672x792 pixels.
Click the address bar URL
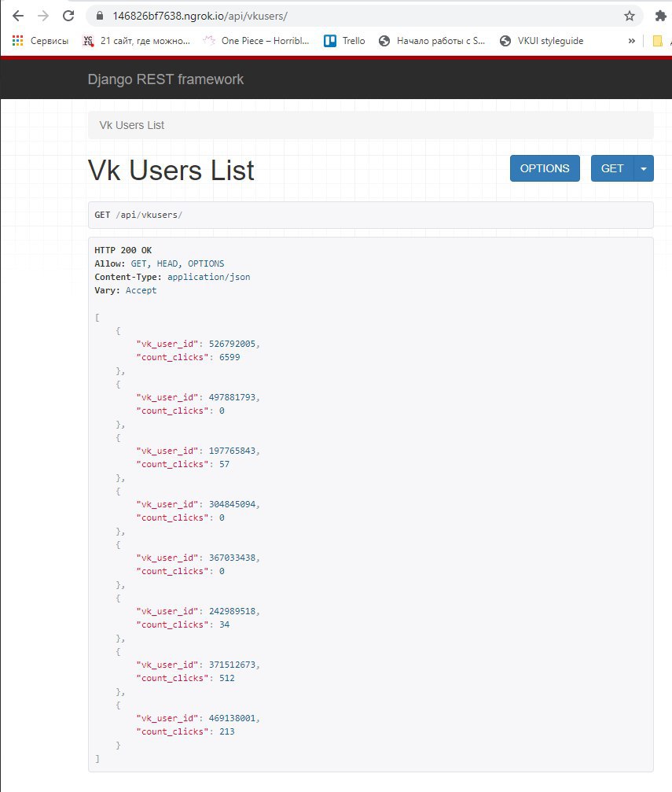[200, 16]
